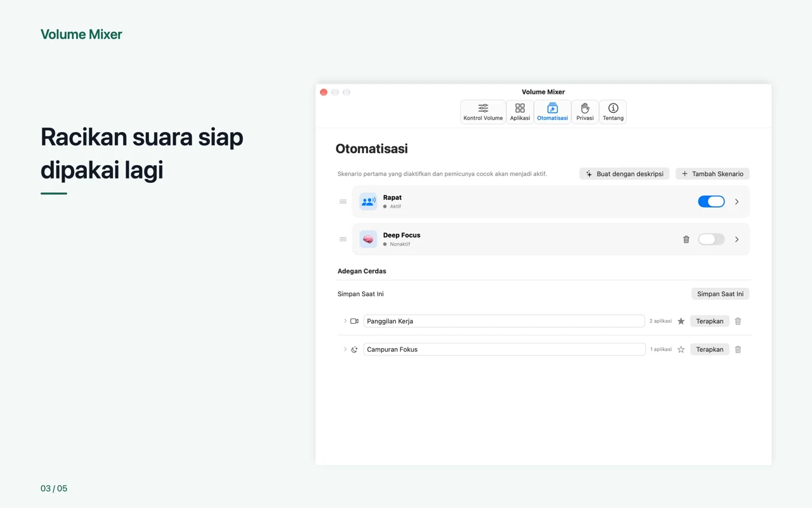Screen dimensions: 812x508
Task: Click the moon icon of Campuran Fokus
Action: click(x=355, y=349)
